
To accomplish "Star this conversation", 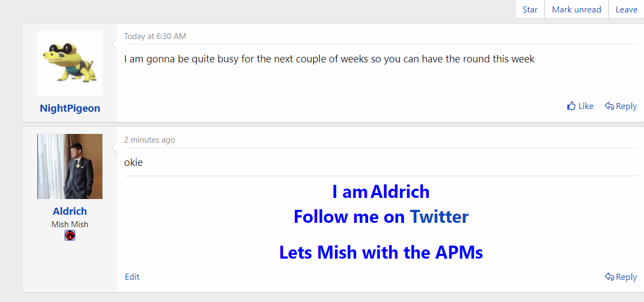I will [530, 9].
